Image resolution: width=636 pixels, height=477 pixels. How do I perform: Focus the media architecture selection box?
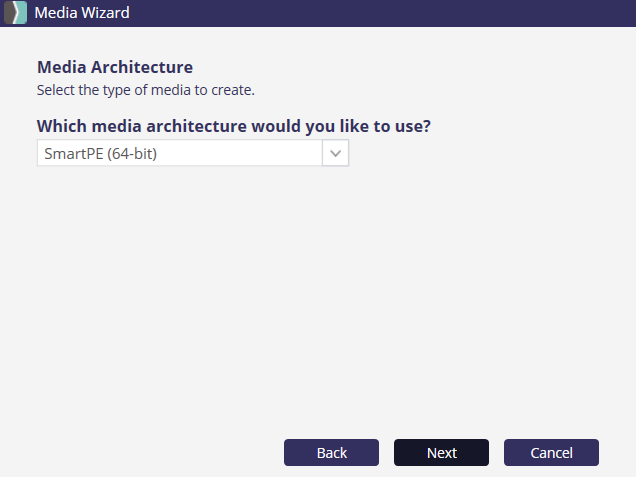click(180, 153)
